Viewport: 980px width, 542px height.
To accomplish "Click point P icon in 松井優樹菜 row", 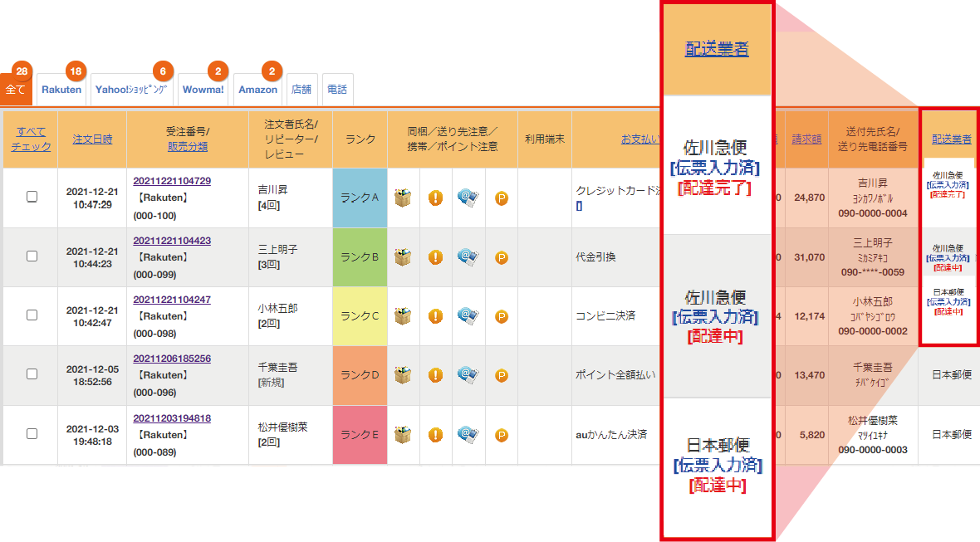I will tap(502, 435).
